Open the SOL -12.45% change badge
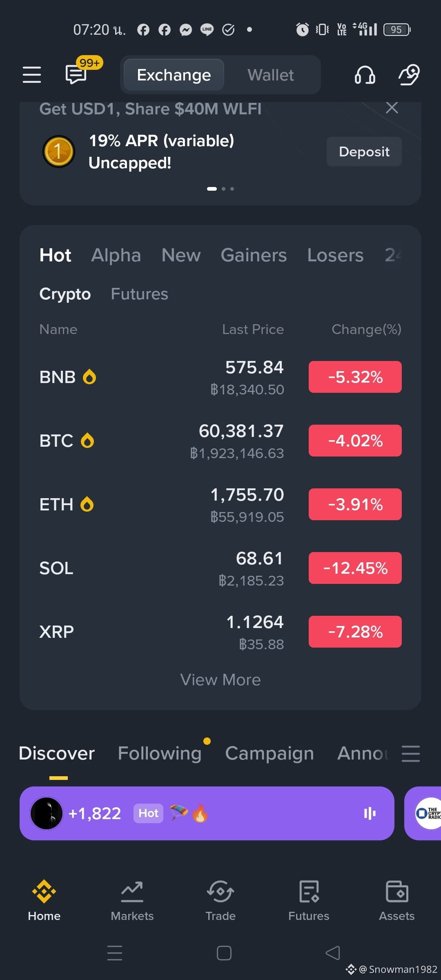This screenshot has height=980, width=441. 355,568
